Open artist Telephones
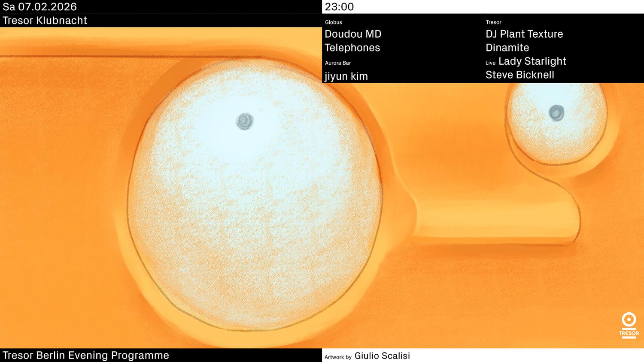The image size is (644, 362). pos(352,48)
